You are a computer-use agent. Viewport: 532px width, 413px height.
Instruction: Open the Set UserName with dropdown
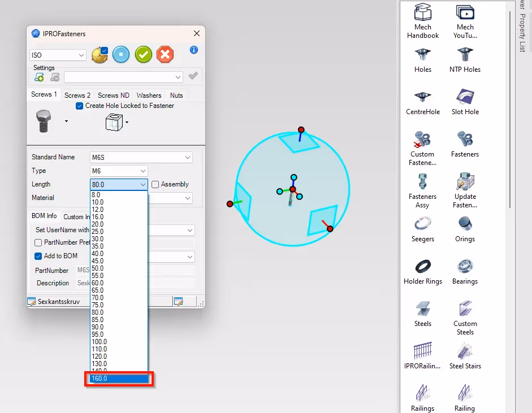tap(189, 231)
